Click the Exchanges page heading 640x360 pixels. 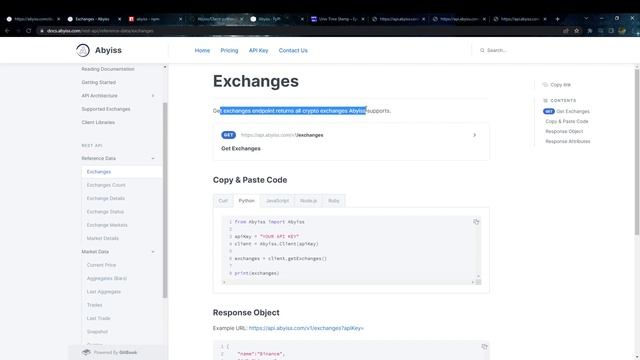point(256,81)
